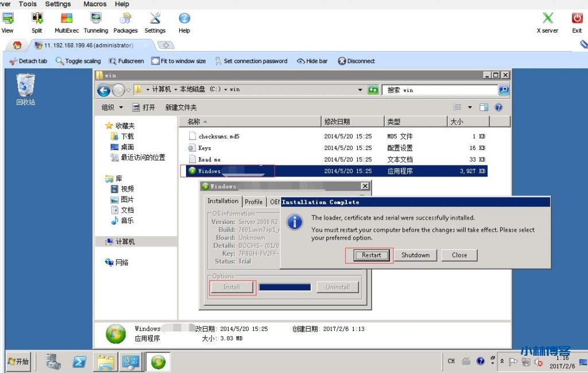Screen dimensions: 588x373
Task: Click the 搜索 win search field
Action: [x=439, y=90]
